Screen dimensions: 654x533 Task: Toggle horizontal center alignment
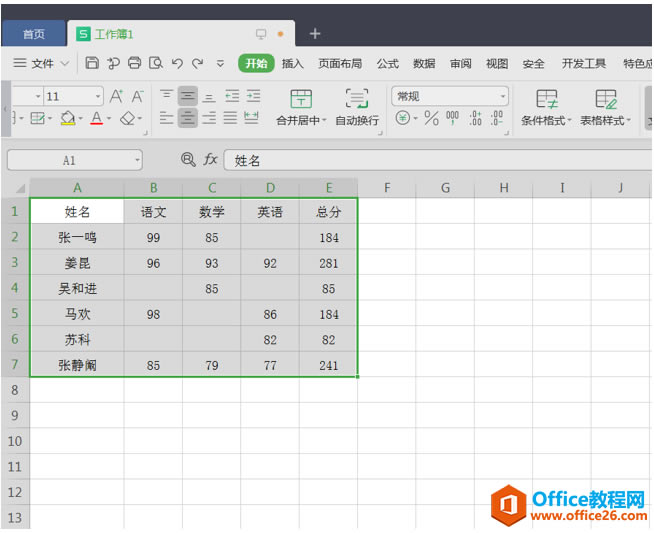pyautogui.click(x=188, y=118)
